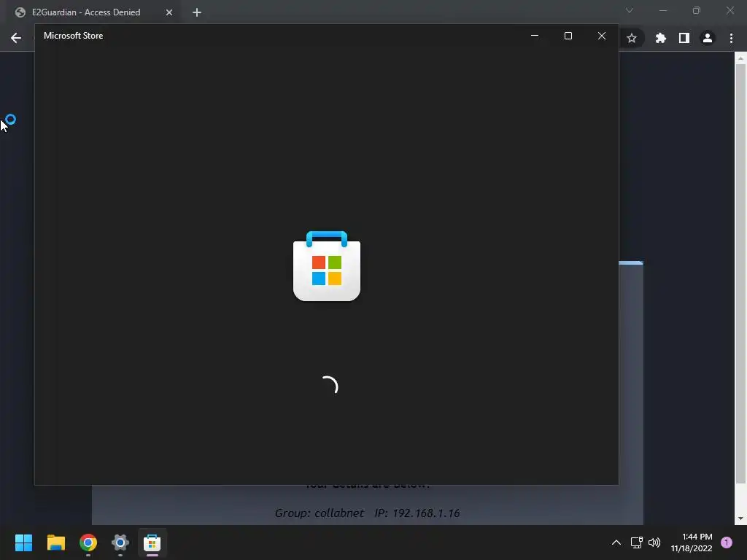The width and height of the screenshot is (747, 560).
Task: Open Chrome's tab search chevron
Action: click(x=630, y=10)
